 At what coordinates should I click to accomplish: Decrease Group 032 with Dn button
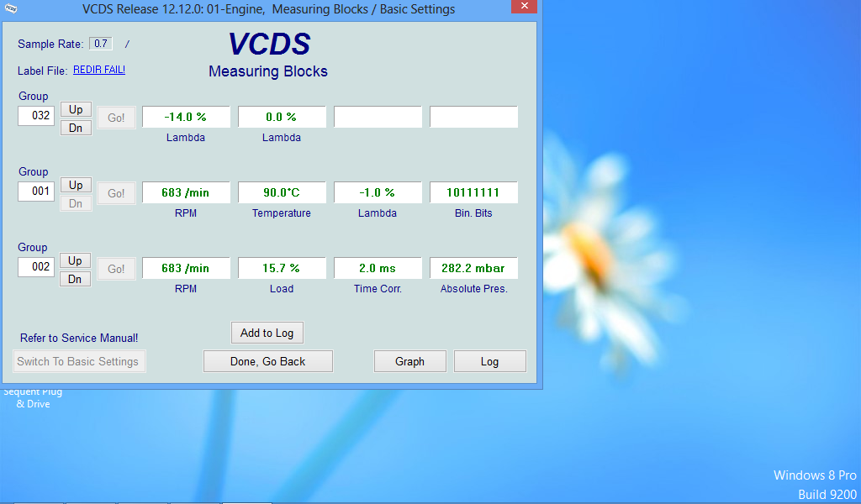tap(76, 128)
